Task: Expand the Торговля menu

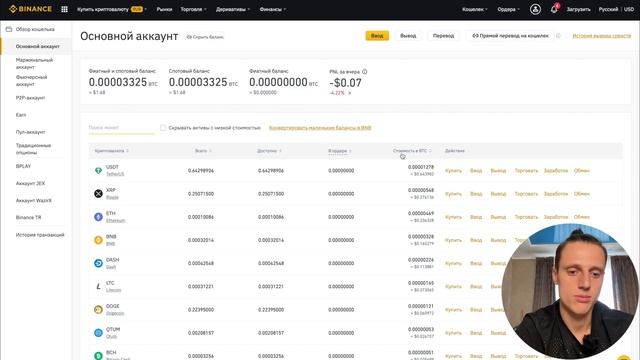Action: point(193,9)
